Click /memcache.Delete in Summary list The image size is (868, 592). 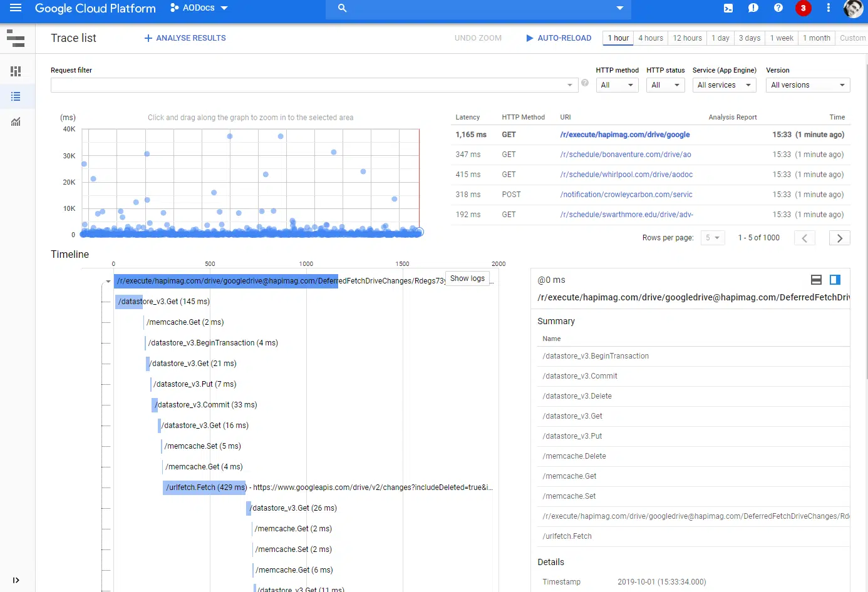tap(574, 456)
